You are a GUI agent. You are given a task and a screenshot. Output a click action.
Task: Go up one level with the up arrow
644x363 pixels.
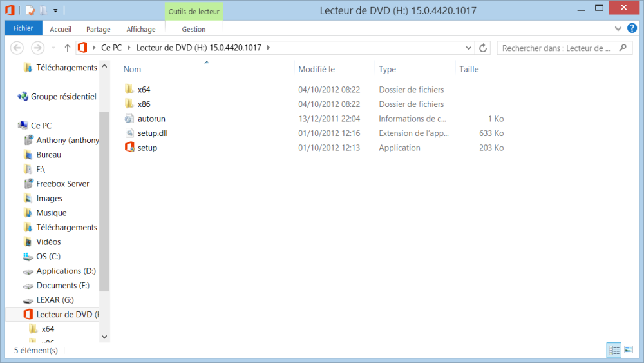(x=68, y=48)
